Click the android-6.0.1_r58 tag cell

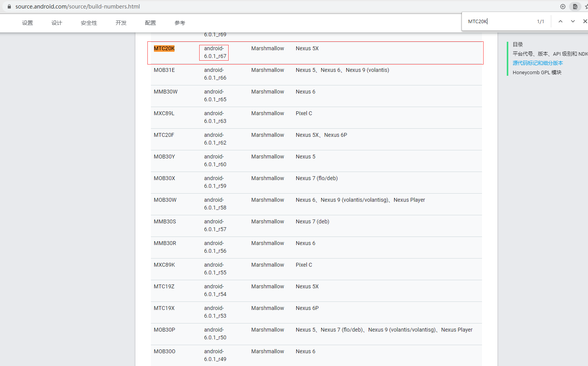(215, 204)
